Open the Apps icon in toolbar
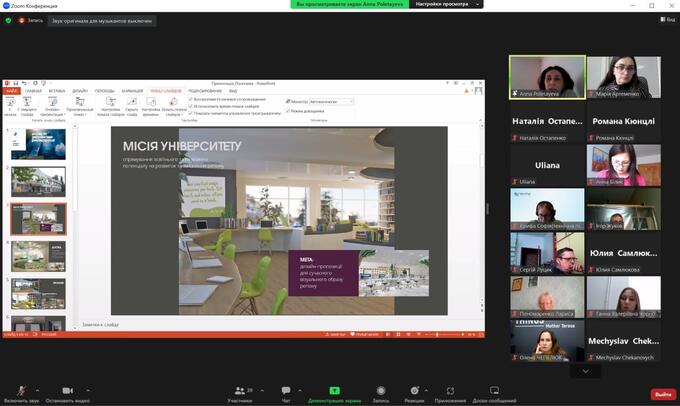The width and height of the screenshot is (680, 406). [x=450, y=389]
